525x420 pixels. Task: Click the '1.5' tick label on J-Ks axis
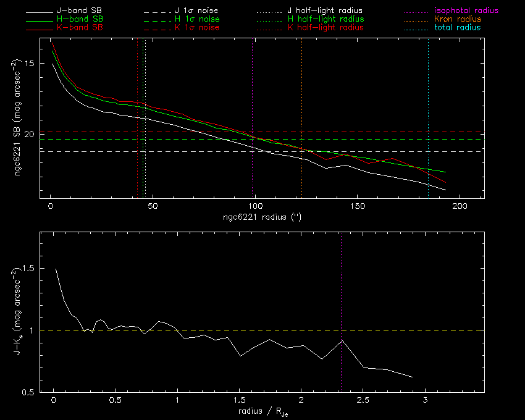pyautogui.click(x=28, y=268)
